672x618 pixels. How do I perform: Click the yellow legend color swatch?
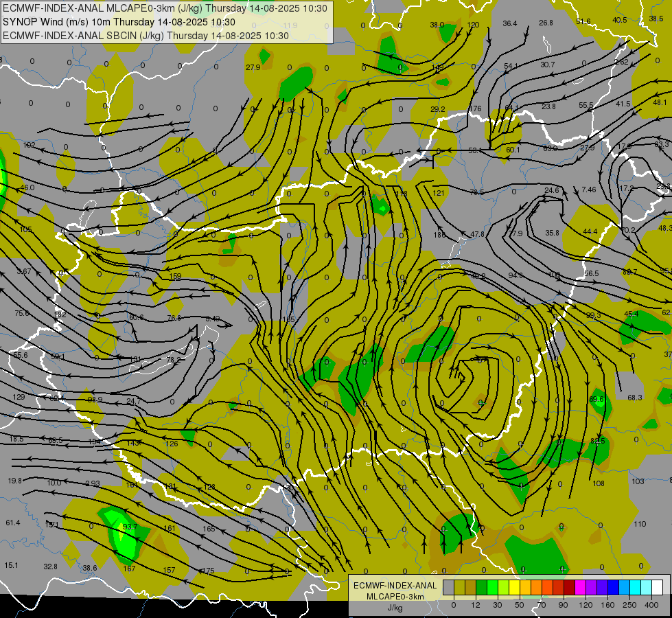514,587
